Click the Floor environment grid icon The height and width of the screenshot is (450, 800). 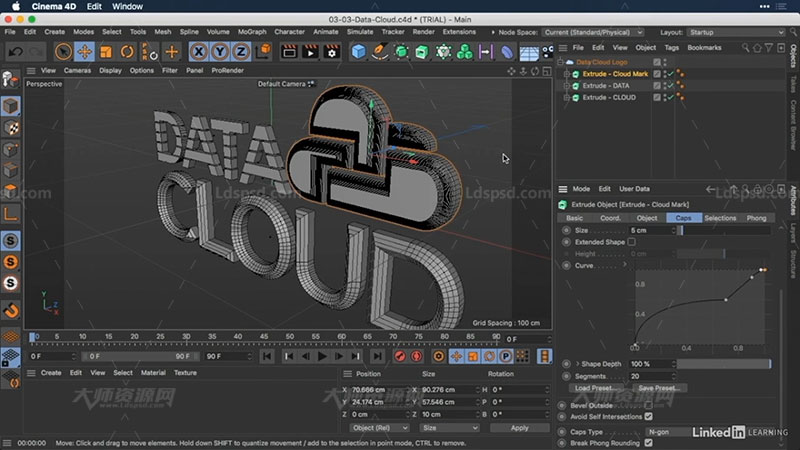point(529,53)
